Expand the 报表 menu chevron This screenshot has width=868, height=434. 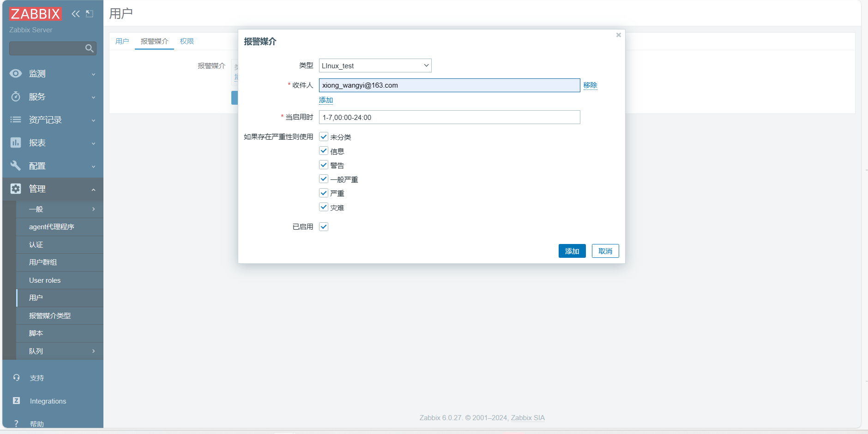tap(93, 143)
